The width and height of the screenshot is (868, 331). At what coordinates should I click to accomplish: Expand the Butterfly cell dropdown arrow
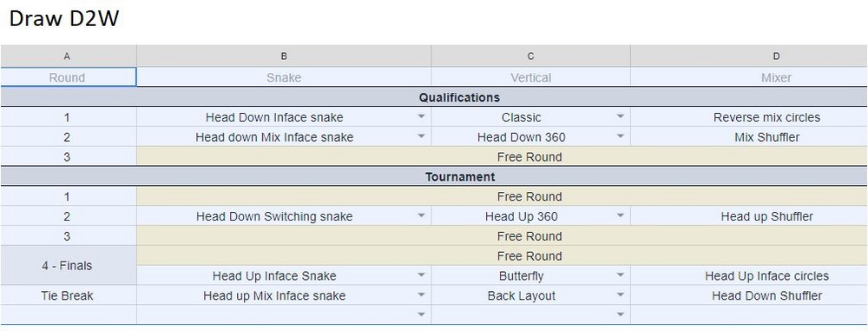[620, 275]
